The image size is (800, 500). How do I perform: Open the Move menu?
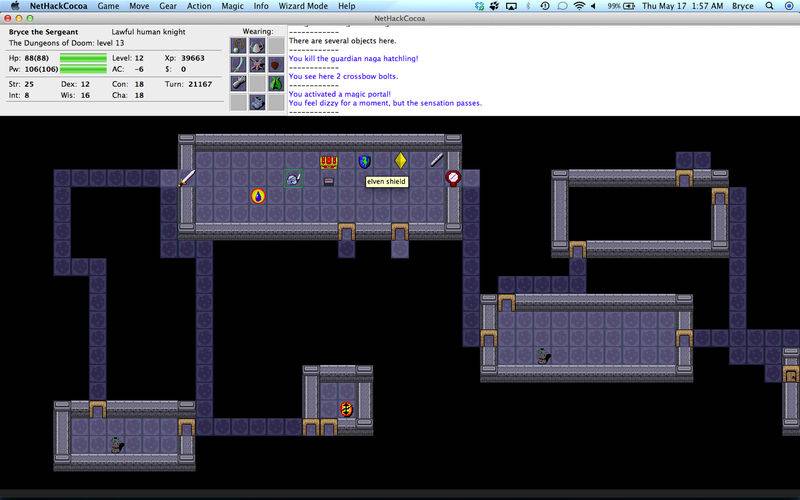tap(139, 6)
